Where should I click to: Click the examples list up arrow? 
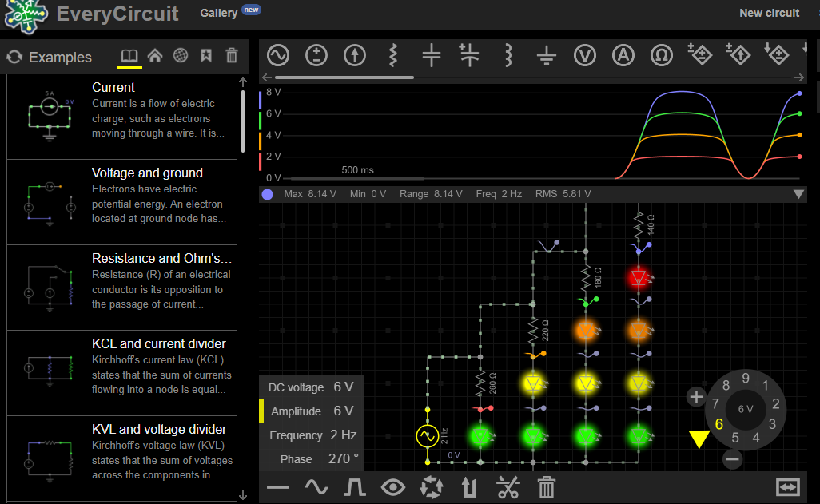[x=243, y=82]
